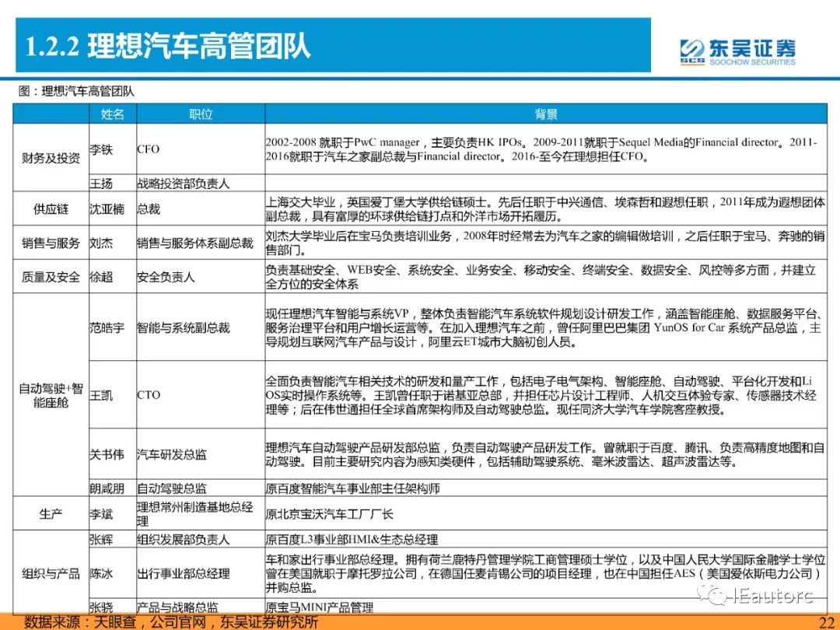This screenshot has width=840, height=630.
Task: Click the name cell 王凯
Action: (113, 395)
